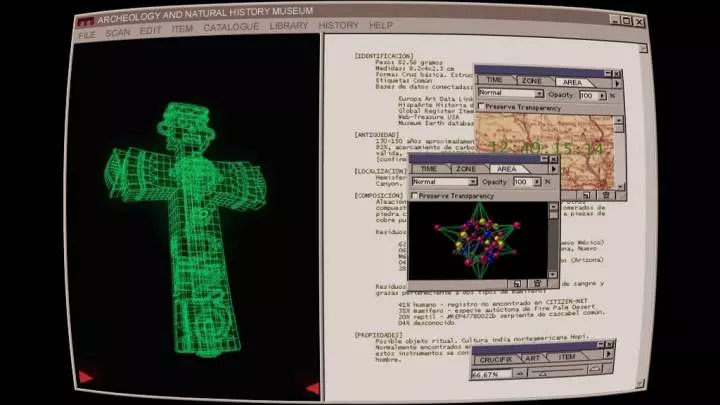720x405 pixels.
Task: Toggle Preserve Transparency in the molecule panel
Action: [x=415, y=196]
